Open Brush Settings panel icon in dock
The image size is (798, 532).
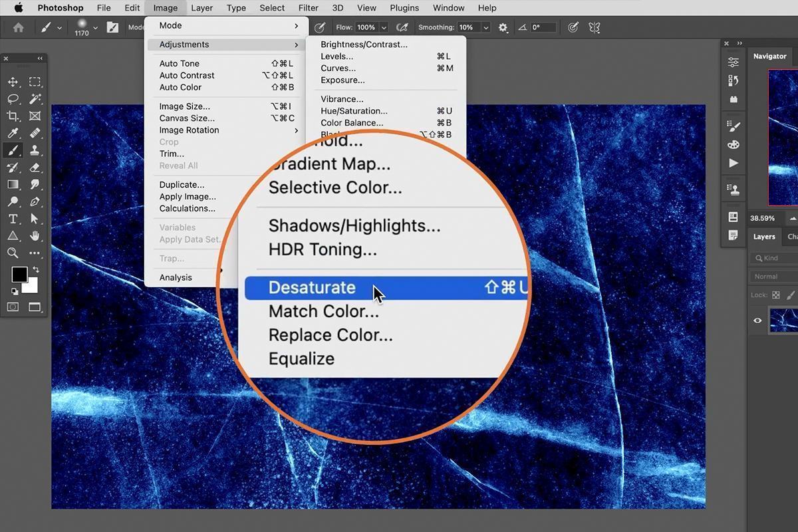pos(733,126)
